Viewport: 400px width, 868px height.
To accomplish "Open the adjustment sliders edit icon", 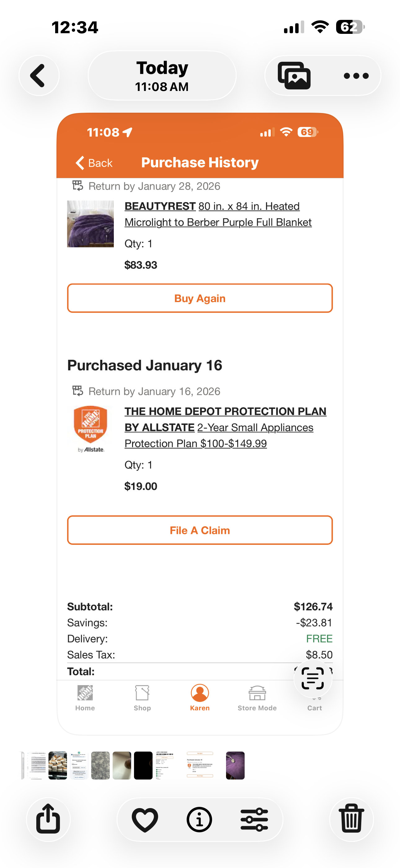I will pos(254,820).
